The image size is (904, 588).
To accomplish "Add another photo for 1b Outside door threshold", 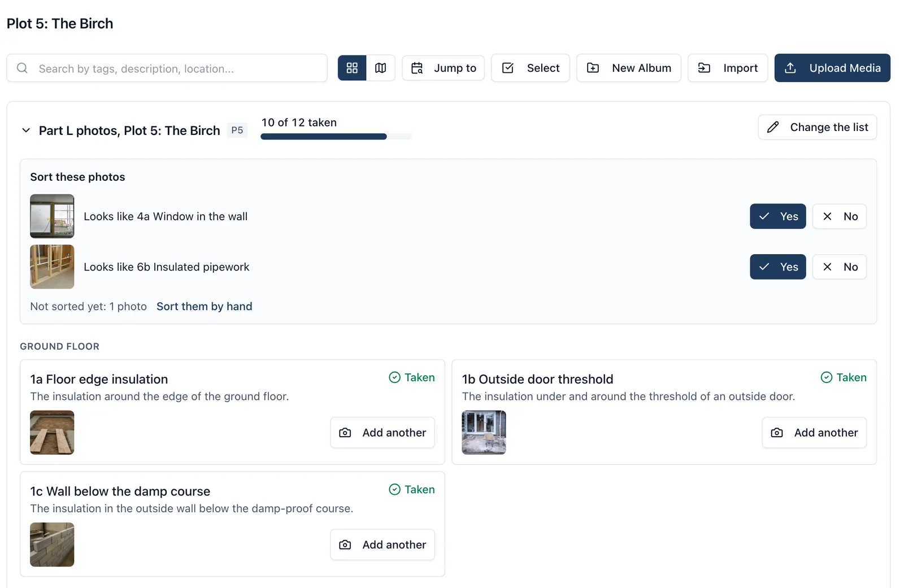I will pos(814,433).
